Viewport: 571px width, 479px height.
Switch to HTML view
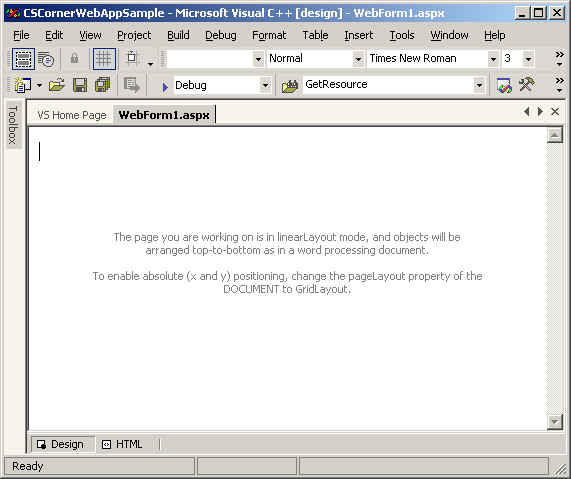pyautogui.click(x=123, y=444)
